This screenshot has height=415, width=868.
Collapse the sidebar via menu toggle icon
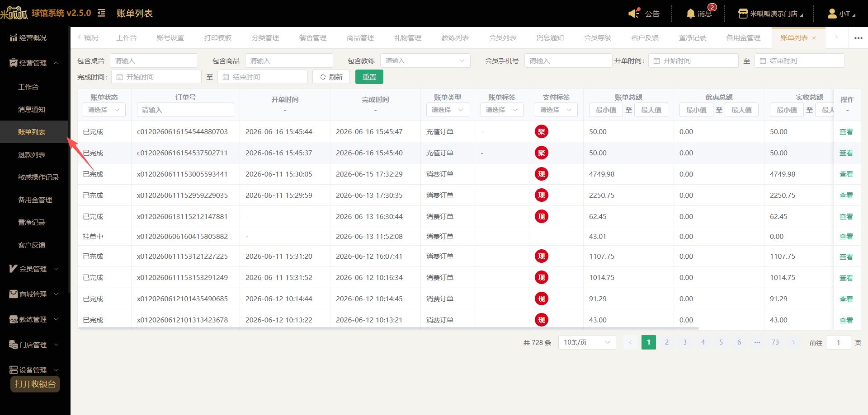tap(101, 13)
